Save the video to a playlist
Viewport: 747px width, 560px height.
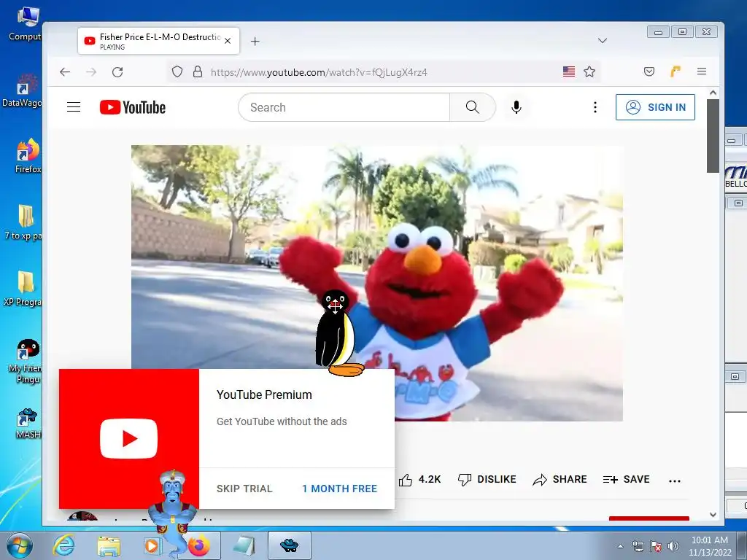tap(626, 480)
